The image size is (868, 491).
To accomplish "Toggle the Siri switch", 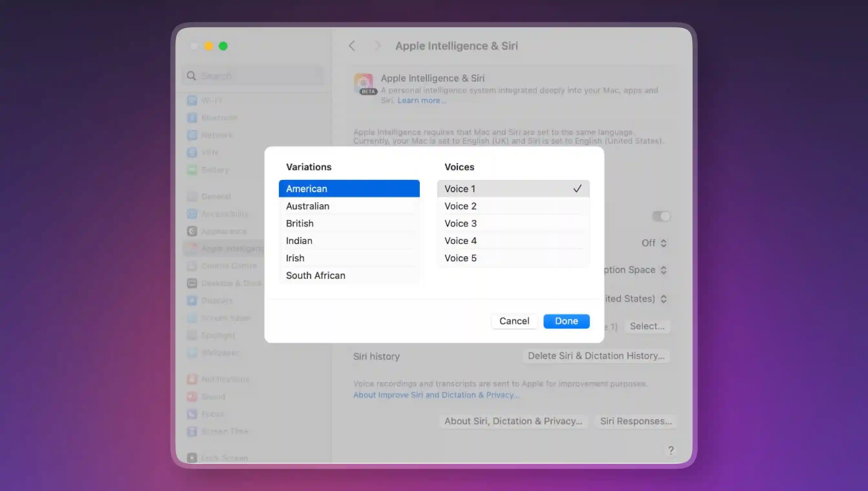I will (661, 216).
